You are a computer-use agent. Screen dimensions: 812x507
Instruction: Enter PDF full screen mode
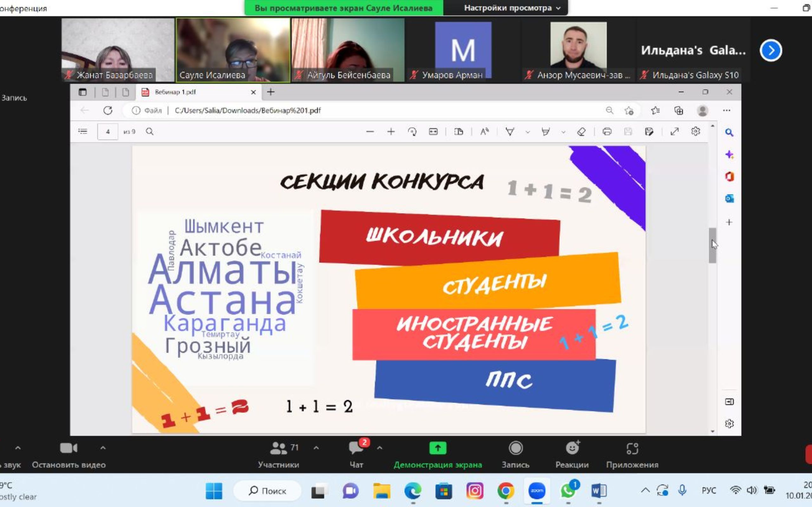pyautogui.click(x=674, y=132)
